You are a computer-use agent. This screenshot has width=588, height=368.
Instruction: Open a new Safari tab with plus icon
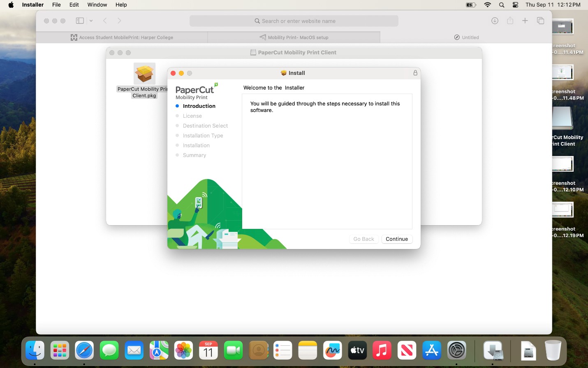tap(525, 21)
